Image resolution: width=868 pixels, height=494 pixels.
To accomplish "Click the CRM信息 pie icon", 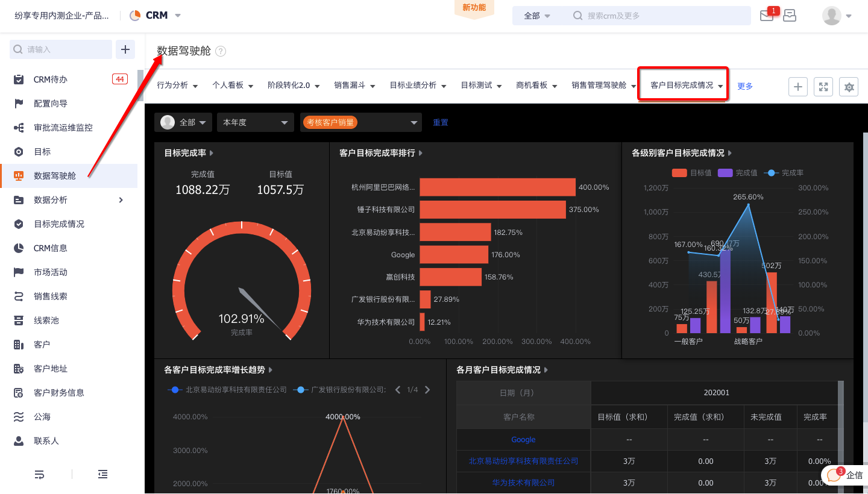I will click(x=19, y=248).
